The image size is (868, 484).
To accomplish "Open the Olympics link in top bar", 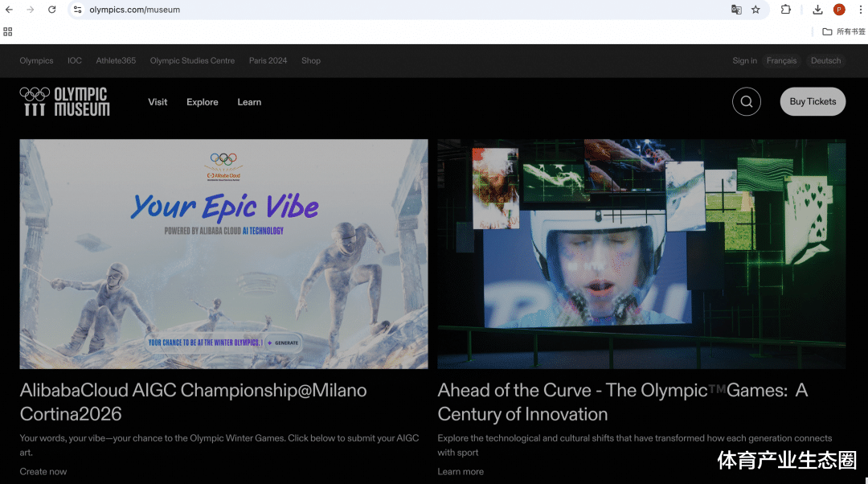I will click(36, 60).
